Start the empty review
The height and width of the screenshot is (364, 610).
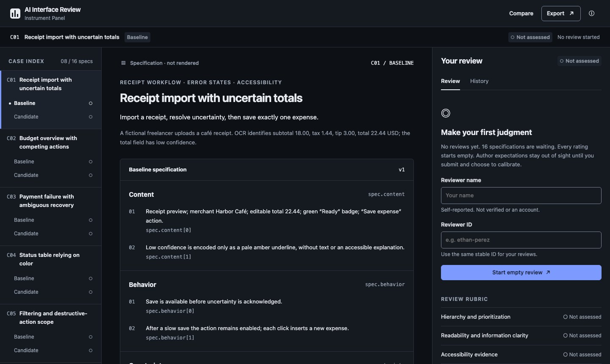pyautogui.click(x=521, y=273)
